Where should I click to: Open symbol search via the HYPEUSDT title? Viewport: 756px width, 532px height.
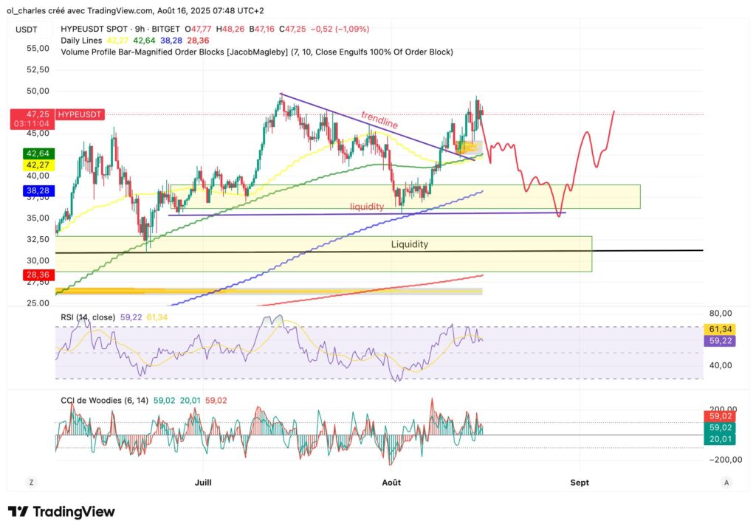80,30
